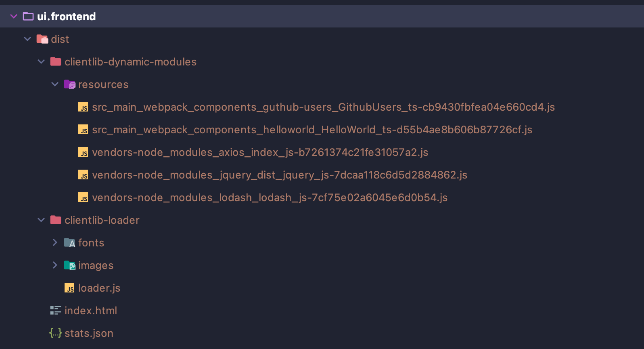Image resolution: width=644 pixels, height=349 pixels.
Task: Open the index.html file
Action: click(x=91, y=311)
